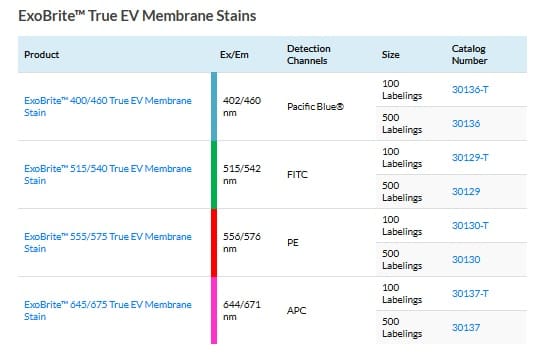The height and width of the screenshot is (363, 537).
Task: Open ExoBrite 400/460 True EV Membrane Stain link
Action: [x=108, y=107]
